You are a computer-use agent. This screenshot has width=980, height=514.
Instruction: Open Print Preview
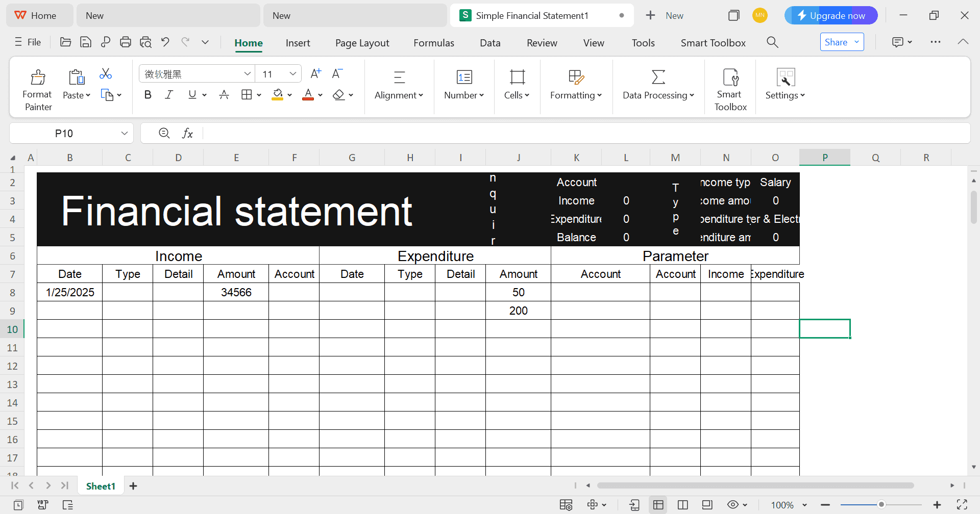pyautogui.click(x=145, y=42)
